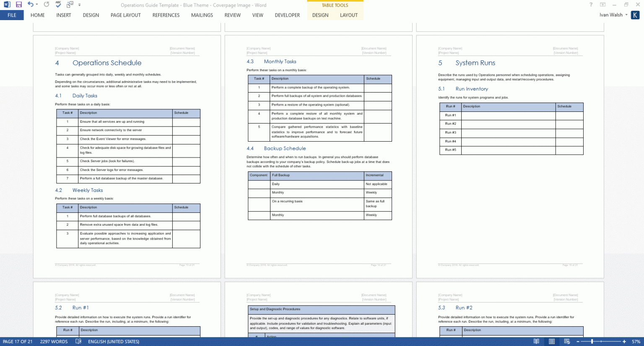Click the Print Layout icon in status bar
Image resolution: width=644 pixels, height=346 pixels.
coord(552,341)
